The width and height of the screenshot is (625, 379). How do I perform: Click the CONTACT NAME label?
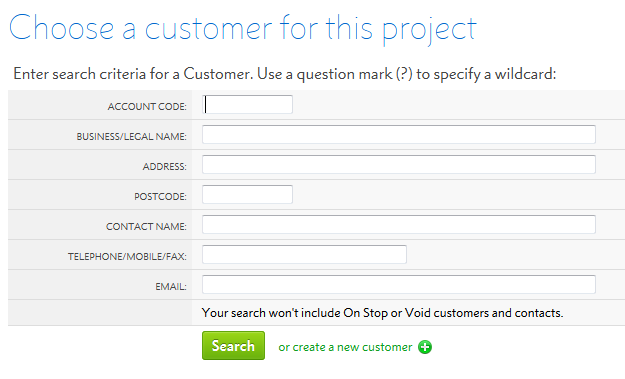(x=146, y=226)
